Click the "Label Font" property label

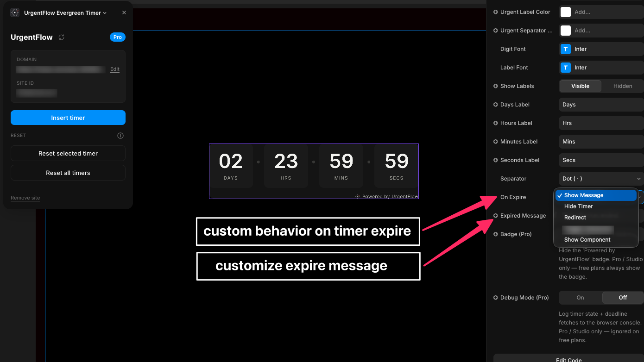[514, 68]
